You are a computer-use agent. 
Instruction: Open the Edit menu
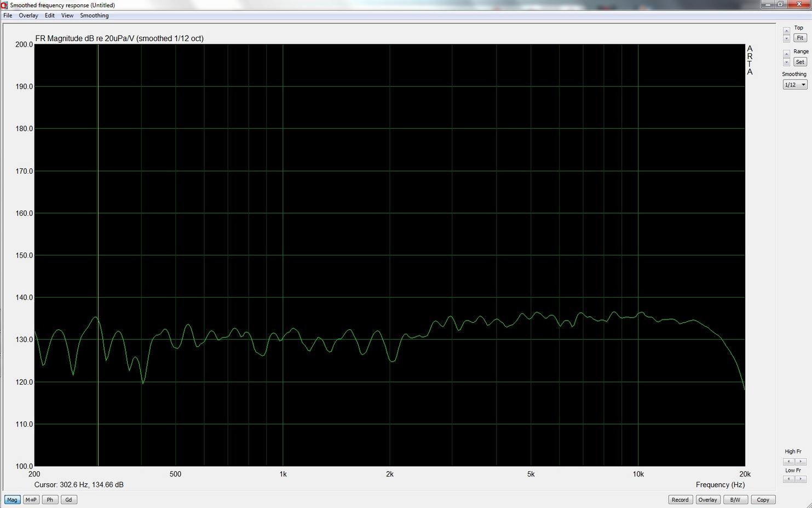tap(50, 15)
